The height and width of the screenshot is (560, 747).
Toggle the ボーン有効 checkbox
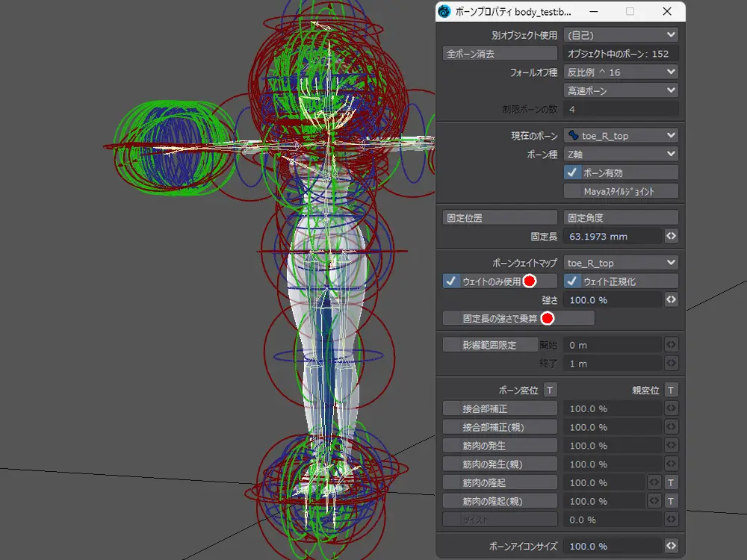[x=573, y=172]
